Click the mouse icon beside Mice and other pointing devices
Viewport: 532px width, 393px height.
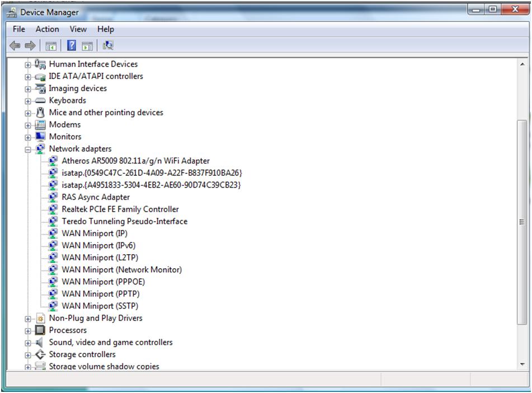pos(40,113)
